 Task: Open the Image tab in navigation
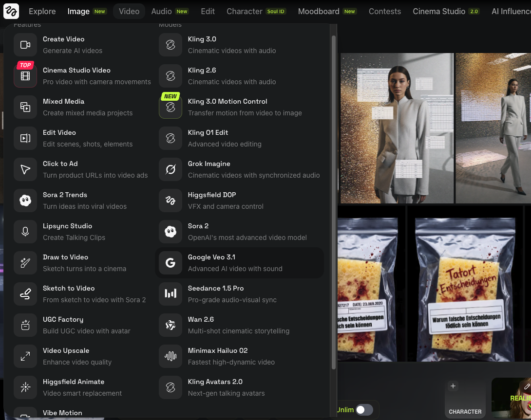pyautogui.click(x=78, y=11)
